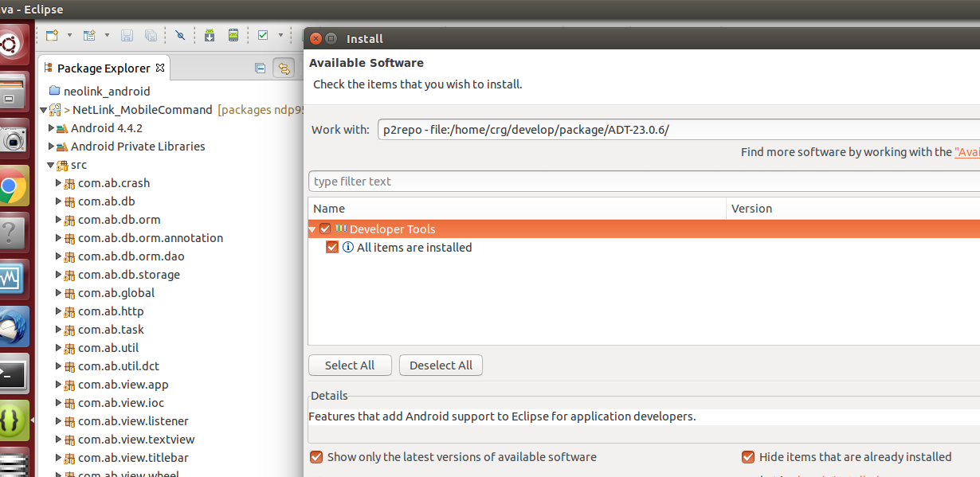Select package com.ab.db.storage
The width and height of the screenshot is (980, 477).
point(128,275)
